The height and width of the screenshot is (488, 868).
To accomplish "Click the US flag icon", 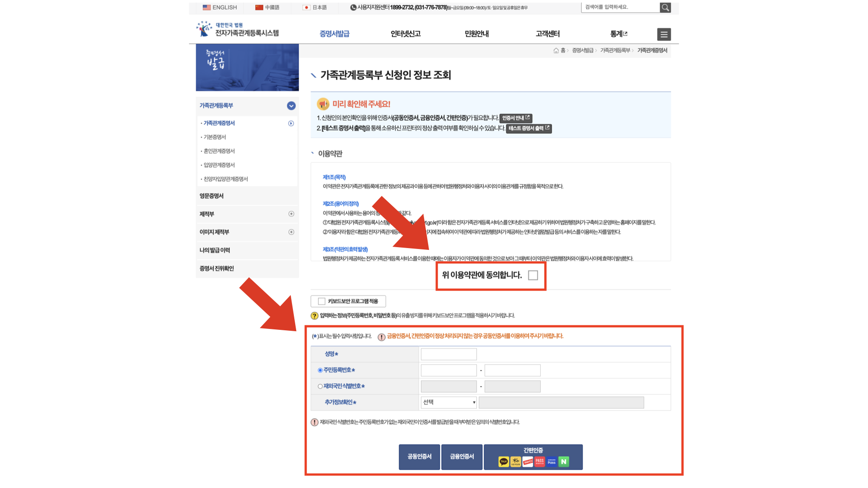I will (x=207, y=7).
